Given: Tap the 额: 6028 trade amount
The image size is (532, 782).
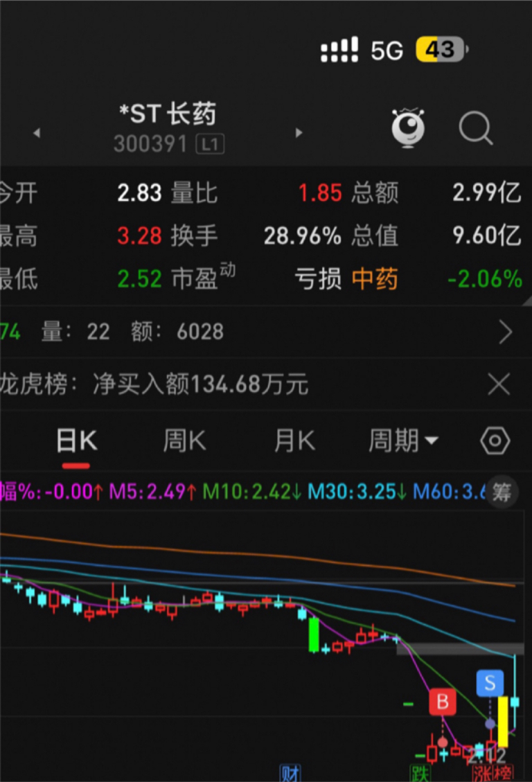Looking at the screenshot, I should click(x=177, y=332).
